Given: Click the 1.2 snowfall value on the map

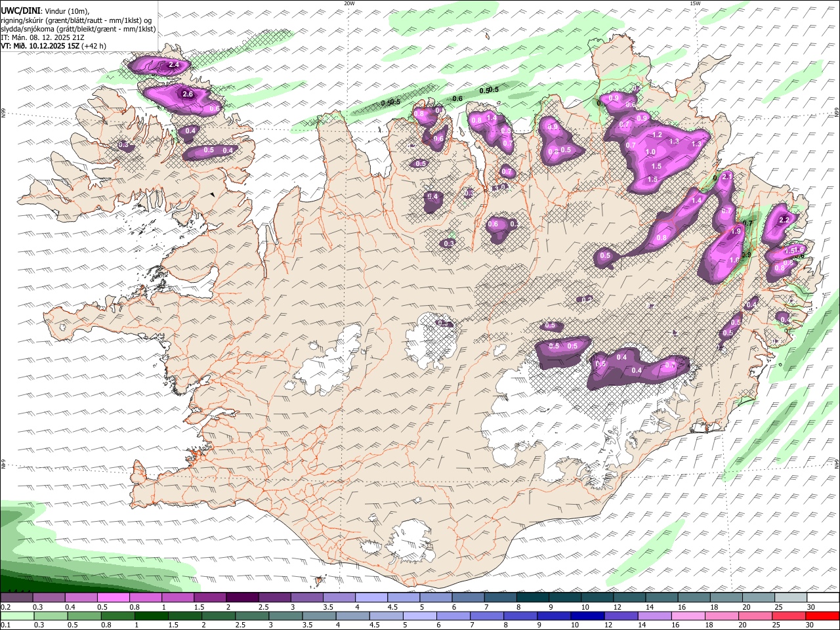Looking at the screenshot, I should (658, 135).
